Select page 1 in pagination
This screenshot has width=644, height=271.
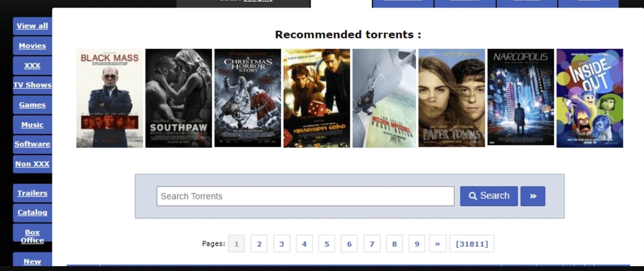(236, 244)
